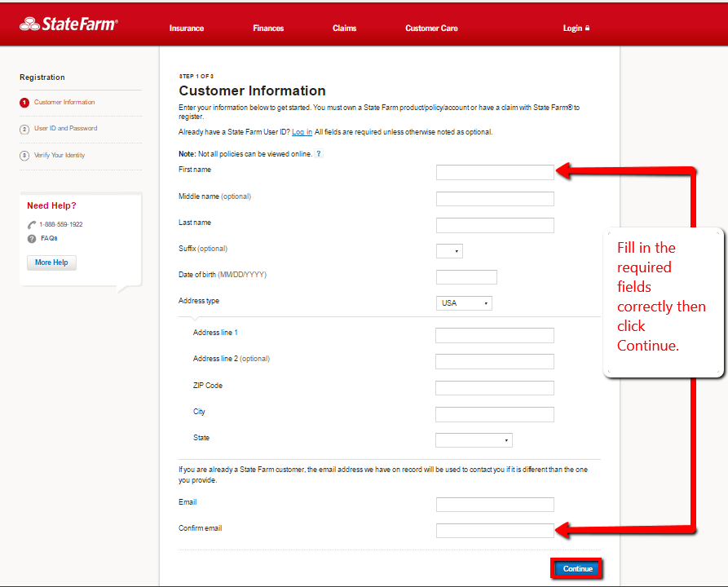Click Login in the header
Image resolution: width=728 pixels, height=587 pixels.
(572, 29)
